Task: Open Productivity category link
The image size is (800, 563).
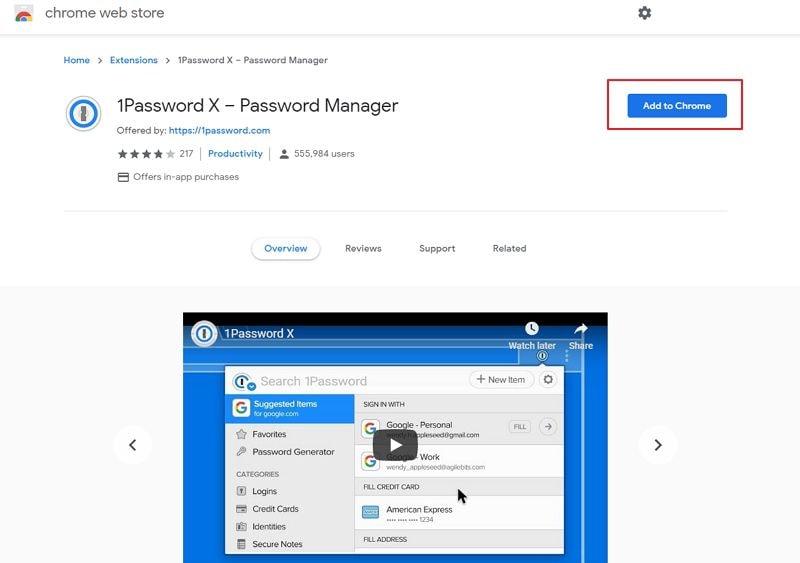Action: click(235, 154)
